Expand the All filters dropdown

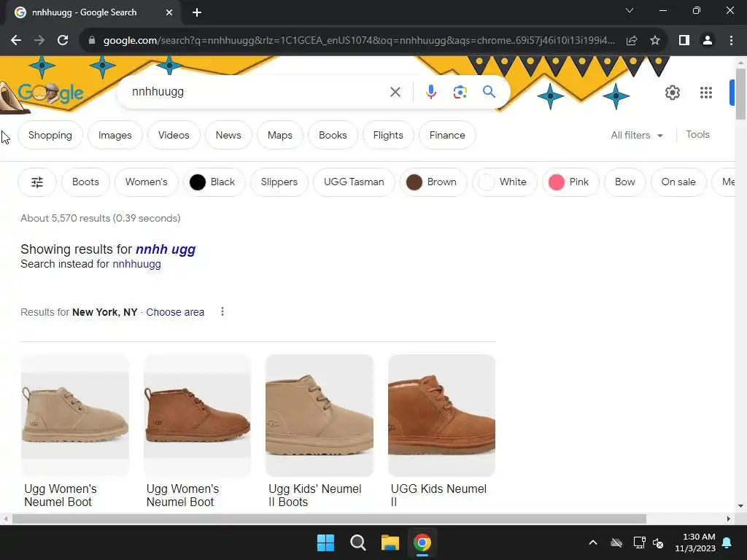click(637, 135)
